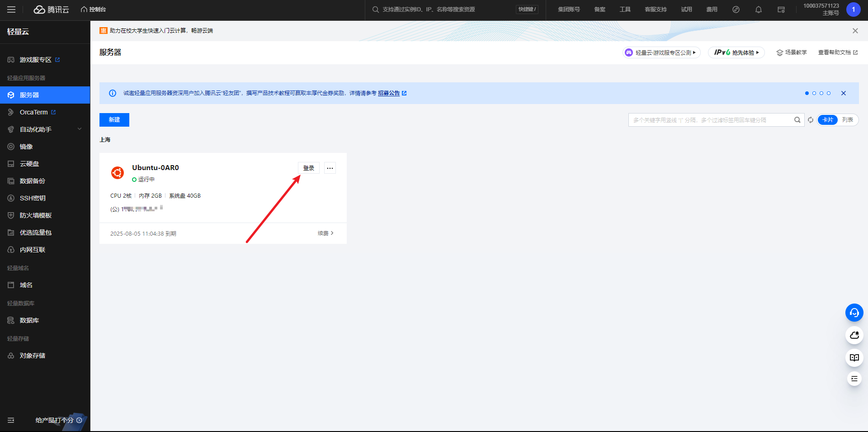
Task: Select 服务器 in sidebar
Action: click(x=45, y=95)
